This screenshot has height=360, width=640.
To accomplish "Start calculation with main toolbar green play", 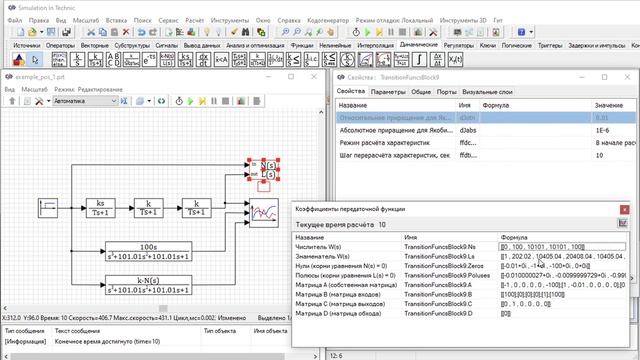I will [367, 32].
